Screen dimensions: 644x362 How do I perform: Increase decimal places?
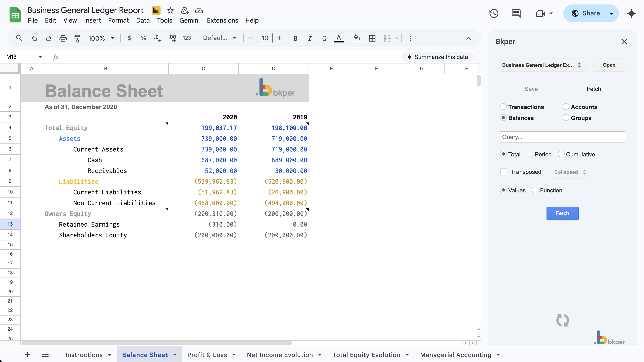point(172,38)
